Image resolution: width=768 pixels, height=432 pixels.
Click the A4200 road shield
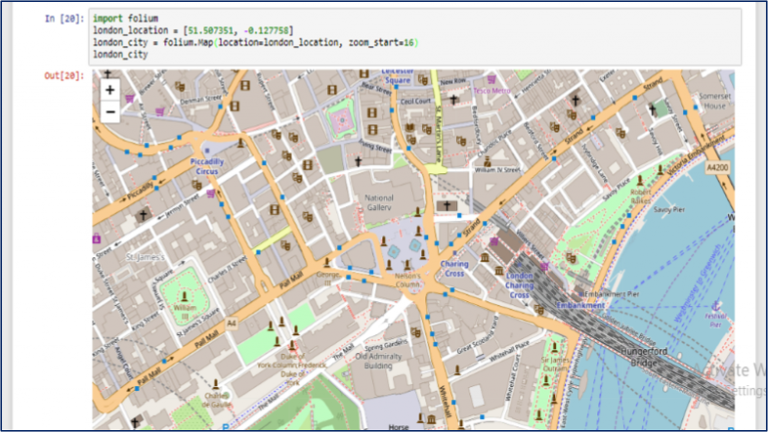click(x=716, y=166)
